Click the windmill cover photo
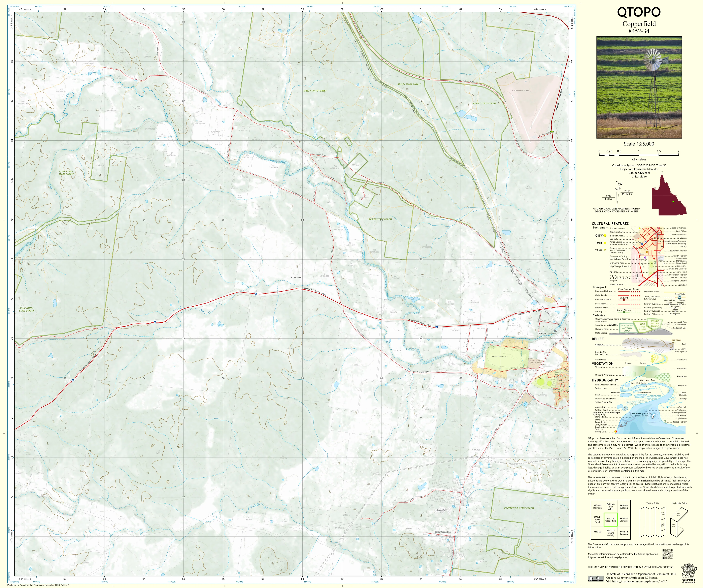Screen dimensions: 703x588 (x=639, y=87)
